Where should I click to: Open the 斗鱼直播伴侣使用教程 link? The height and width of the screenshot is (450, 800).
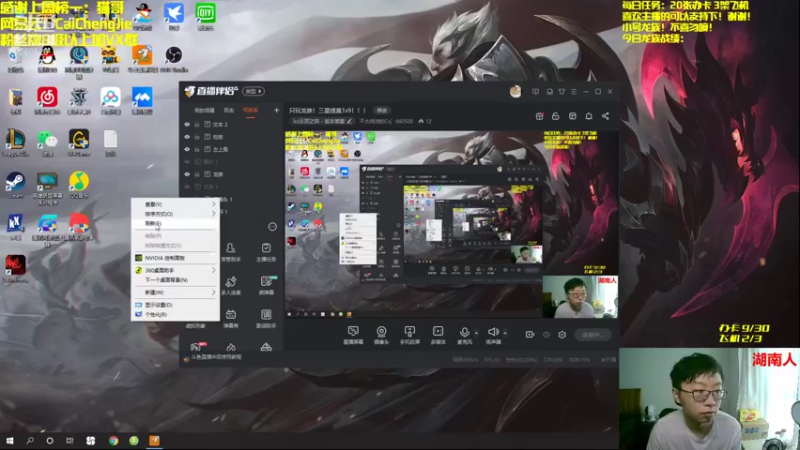point(216,358)
